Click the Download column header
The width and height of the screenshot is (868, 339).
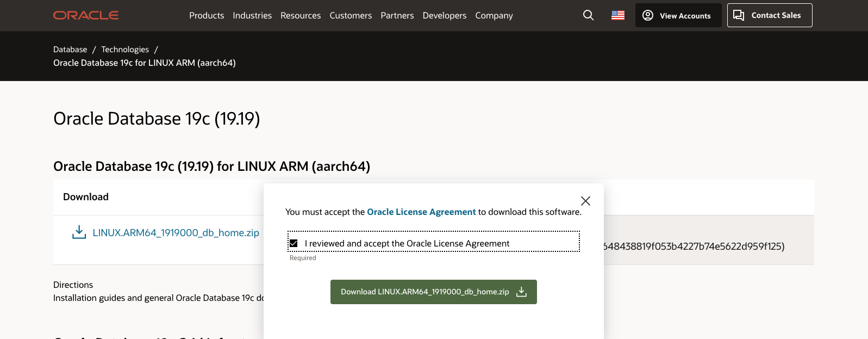click(86, 197)
